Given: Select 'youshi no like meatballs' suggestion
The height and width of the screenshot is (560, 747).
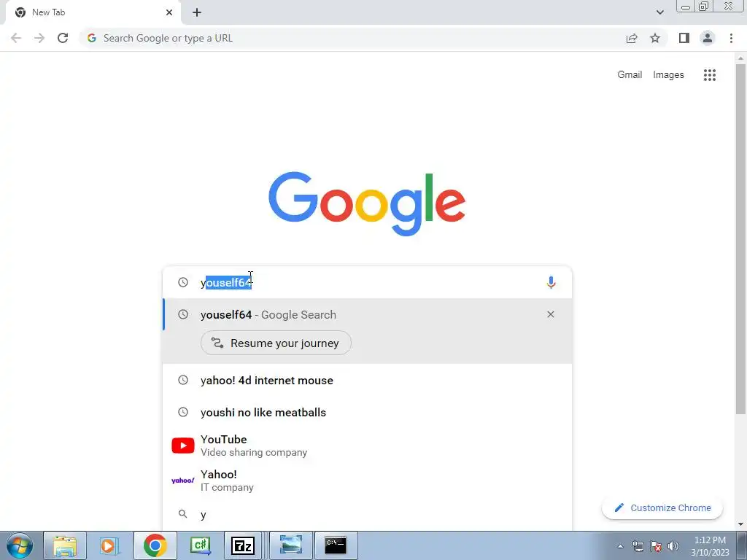Looking at the screenshot, I should coord(368,412).
